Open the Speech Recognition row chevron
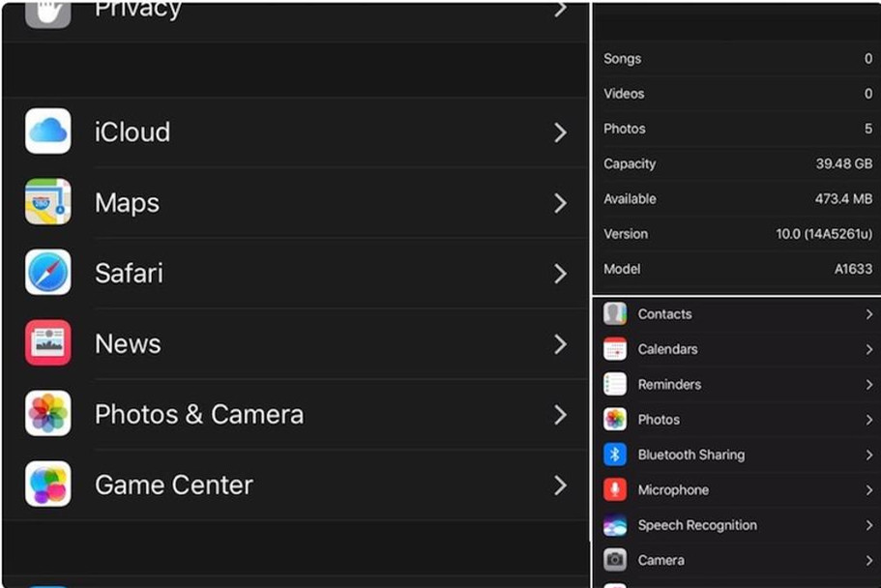 [x=869, y=525]
